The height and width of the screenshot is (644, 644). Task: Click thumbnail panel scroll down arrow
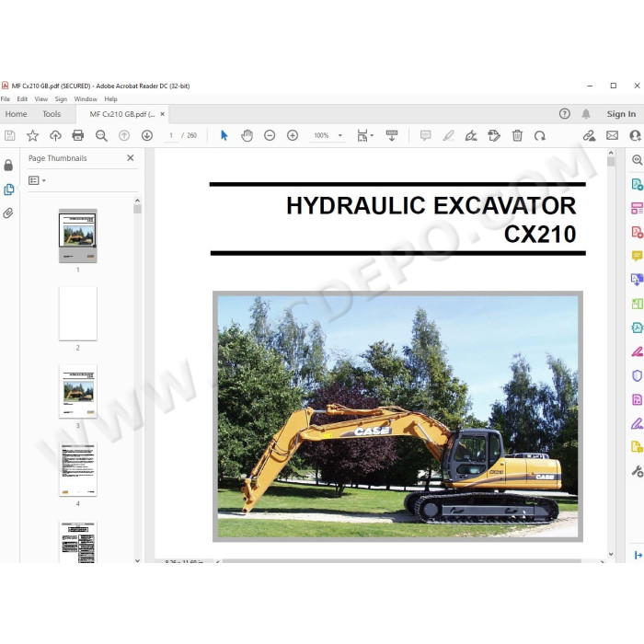137,560
